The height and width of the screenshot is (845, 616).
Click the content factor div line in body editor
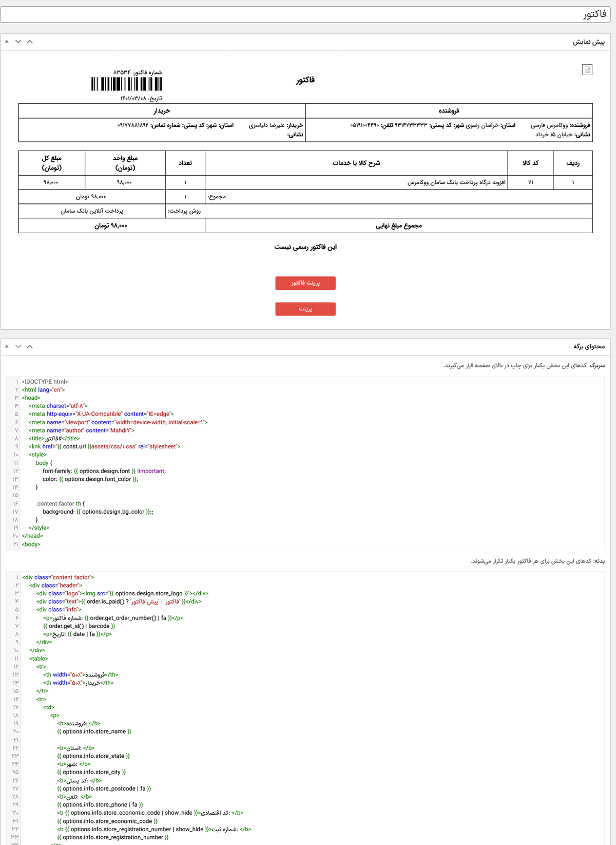[58, 577]
